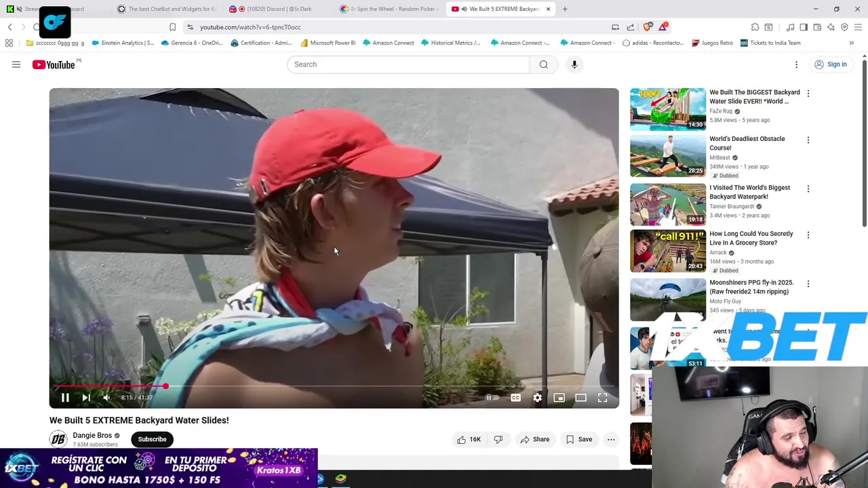Switch to best ChatBot and Widgets tab

[x=166, y=9]
